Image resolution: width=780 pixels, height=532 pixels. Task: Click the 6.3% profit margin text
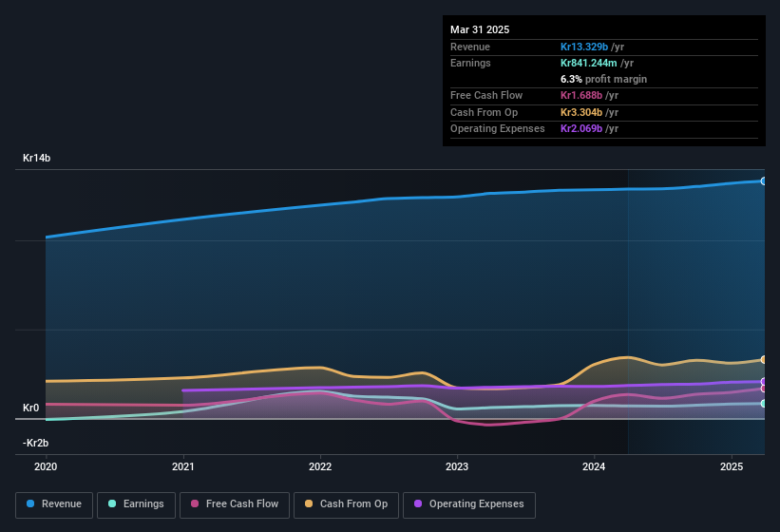click(x=603, y=79)
